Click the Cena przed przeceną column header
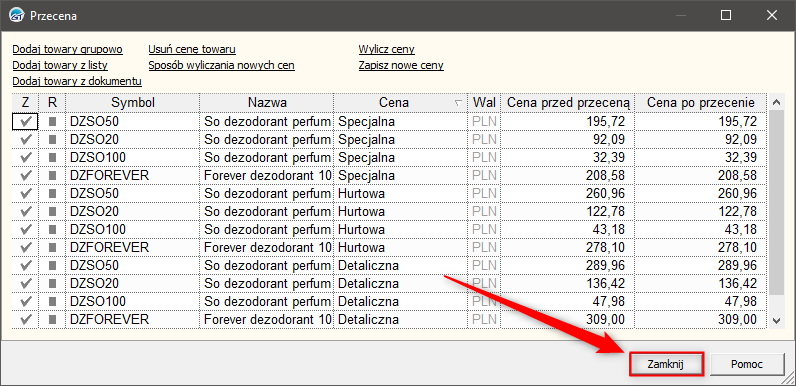The height and width of the screenshot is (386, 796). pyautogui.click(x=568, y=103)
